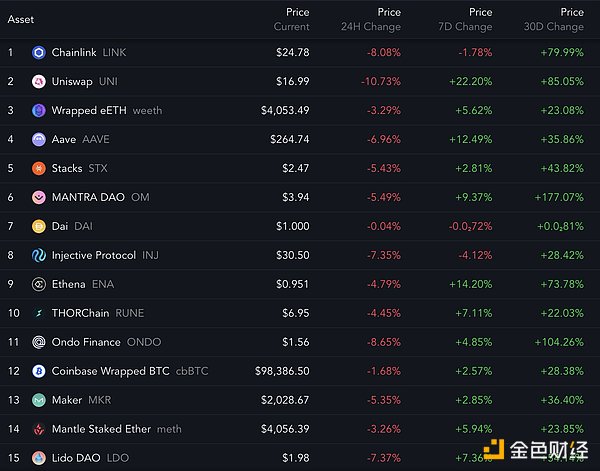600x471 pixels.
Task: Click the Coinbase Wrapped BTC icon
Action: pos(39,371)
